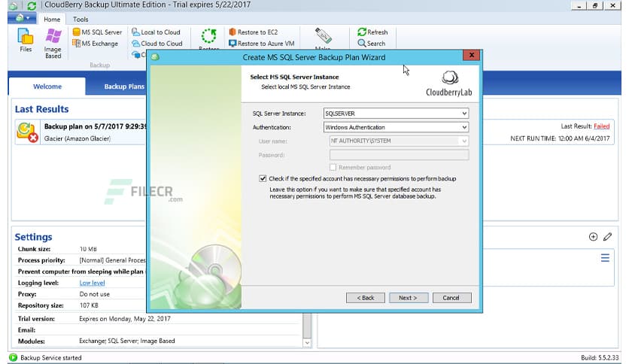Click the Proxy value 'Do not use'
The height and width of the screenshot is (364, 629).
coord(94,294)
